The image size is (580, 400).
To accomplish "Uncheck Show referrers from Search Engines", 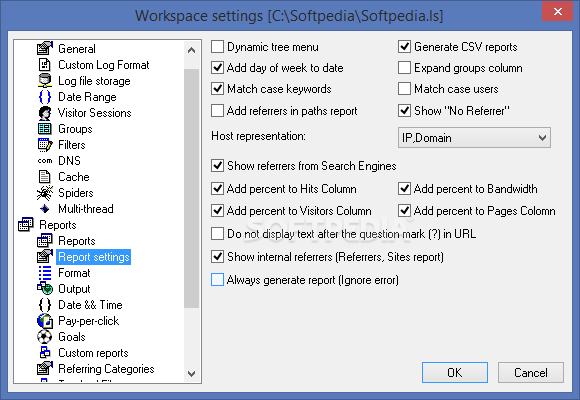I will [218, 166].
